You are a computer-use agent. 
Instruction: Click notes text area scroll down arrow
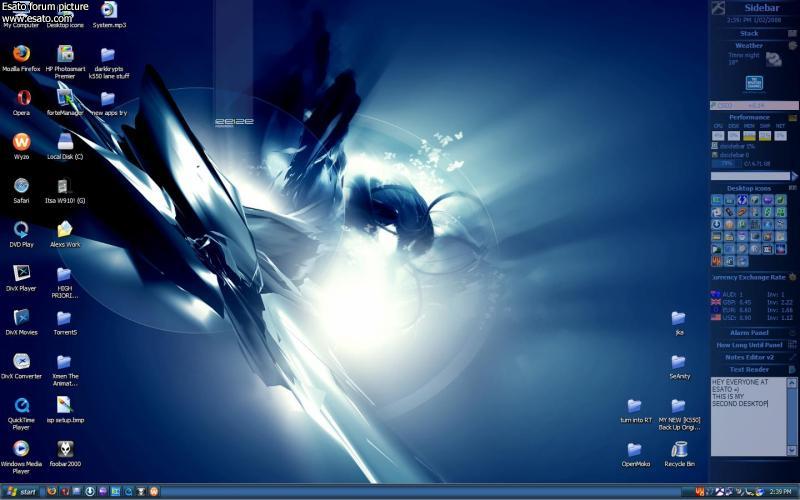pos(792,451)
